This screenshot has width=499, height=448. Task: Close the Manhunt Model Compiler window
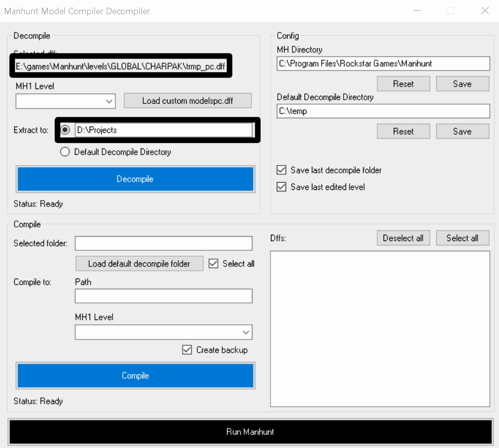click(x=485, y=11)
